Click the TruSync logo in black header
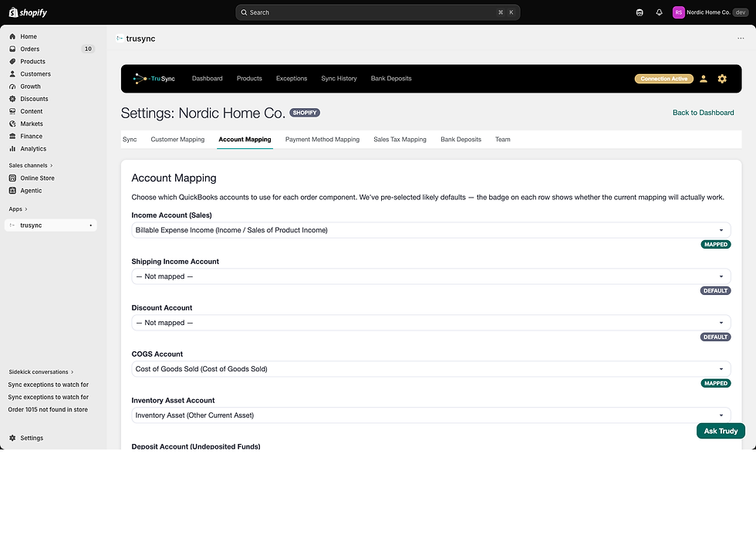This screenshot has width=756, height=559. [x=154, y=79]
